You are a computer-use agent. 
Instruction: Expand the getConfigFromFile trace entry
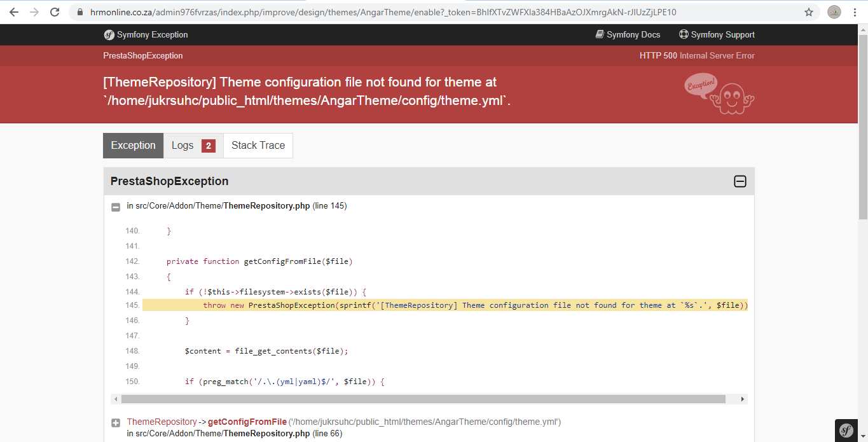116,422
